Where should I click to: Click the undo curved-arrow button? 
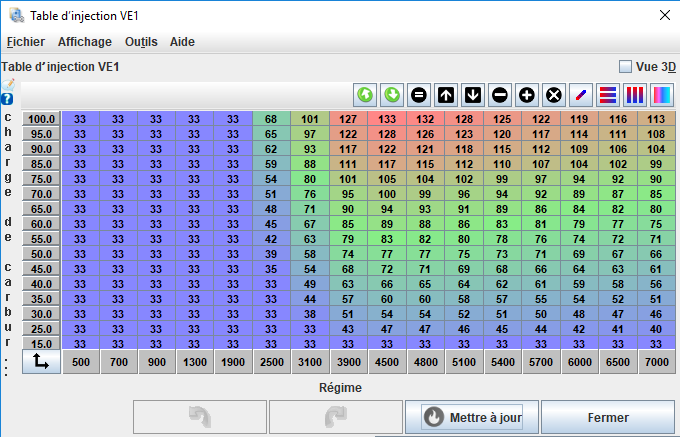tap(200, 417)
